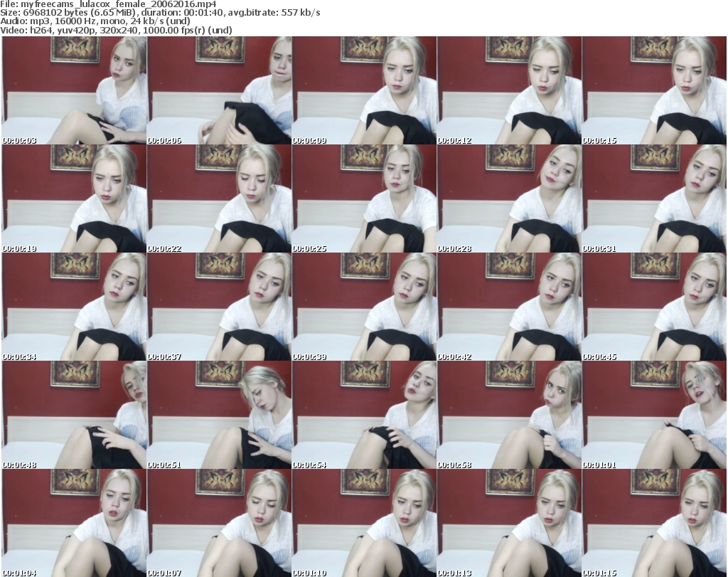728x577 pixels.
Task: Click the 'Video: h264, yuv420p' line
Action: (x=116, y=30)
